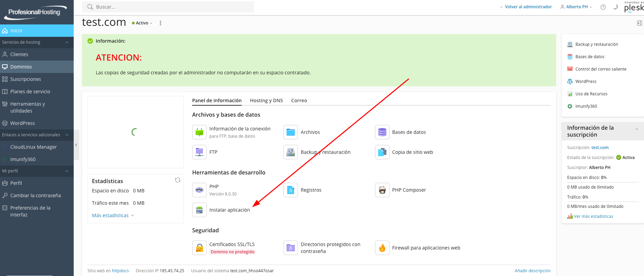Image resolution: width=644 pixels, height=276 pixels.
Task: Open Clientes in the sidebar
Action: coord(37,54)
